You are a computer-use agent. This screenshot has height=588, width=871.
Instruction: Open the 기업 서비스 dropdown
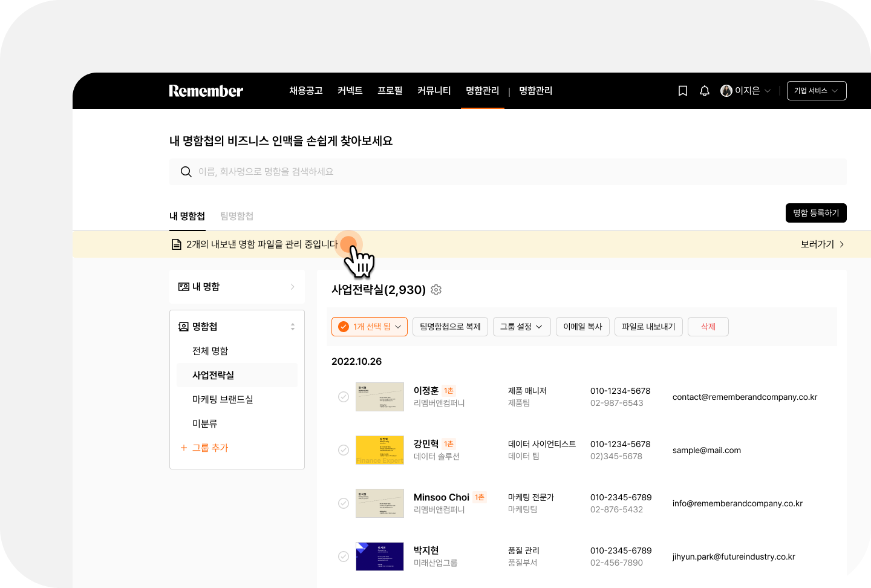pyautogui.click(x=817, y=91)
